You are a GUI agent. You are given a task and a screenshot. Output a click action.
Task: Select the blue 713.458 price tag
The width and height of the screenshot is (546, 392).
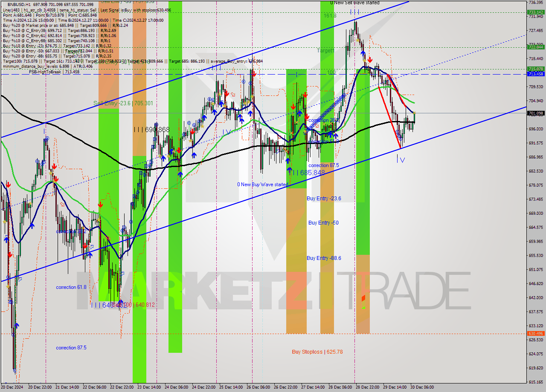[x=536, y=74]
